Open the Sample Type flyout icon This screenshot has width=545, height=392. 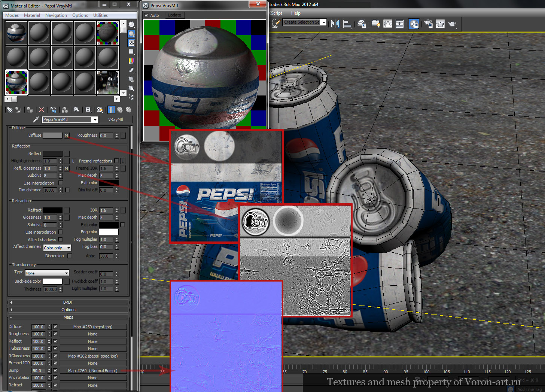pyautogui.click(x=131, y=25)
